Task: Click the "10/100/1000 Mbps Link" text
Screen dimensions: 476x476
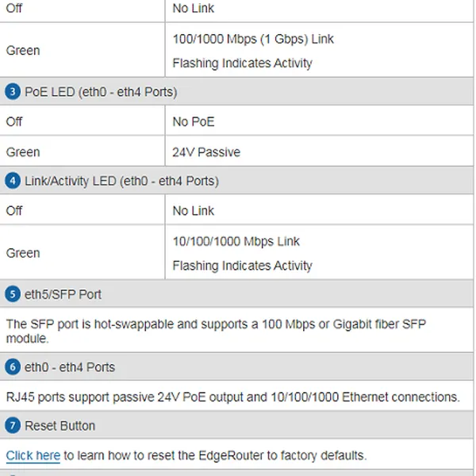Action: coord(236,241)
